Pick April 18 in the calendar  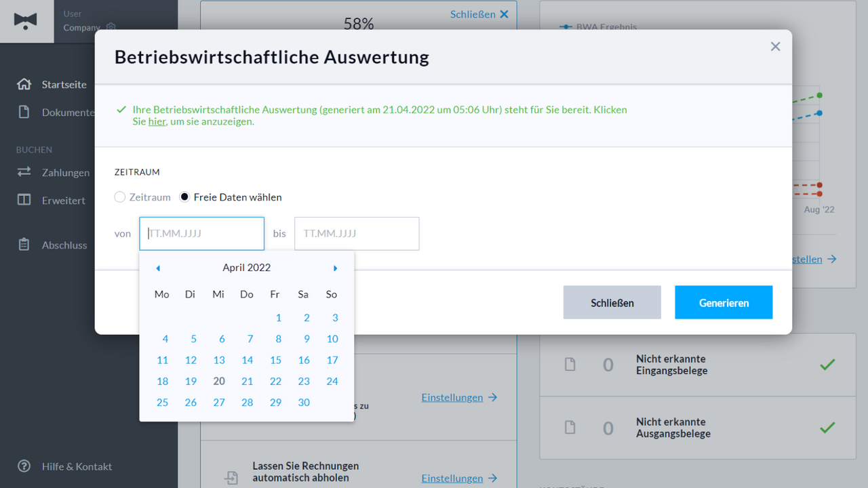point(163,381)
